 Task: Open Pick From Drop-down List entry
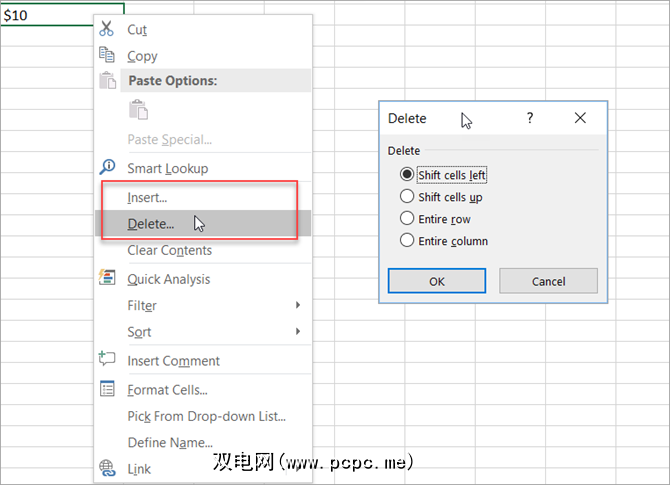(206, 416)
